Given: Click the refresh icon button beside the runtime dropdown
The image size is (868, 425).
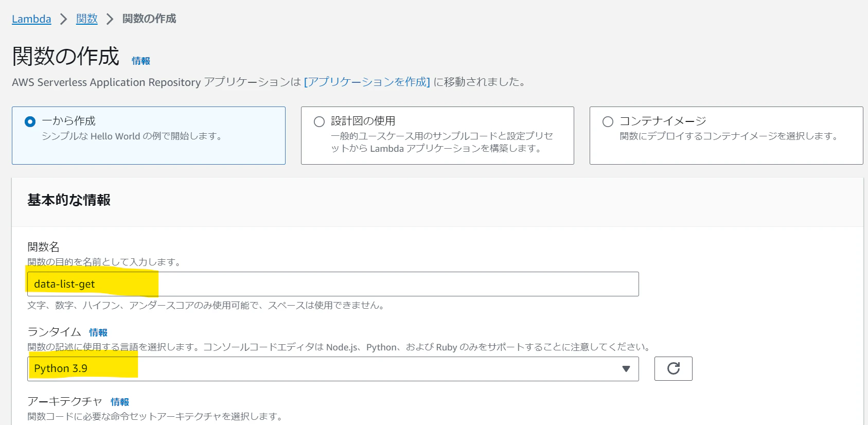Looking at the screenshot, I should 673,368.
